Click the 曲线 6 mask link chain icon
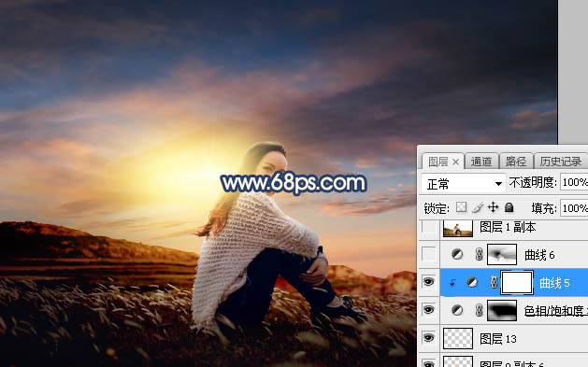 click(x=479, y=255)
